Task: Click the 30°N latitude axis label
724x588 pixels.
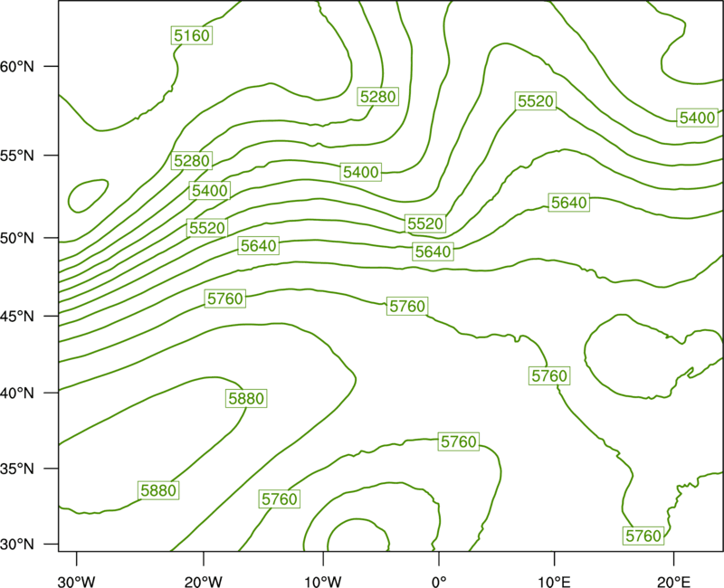Action: click(x=17, y=545)
